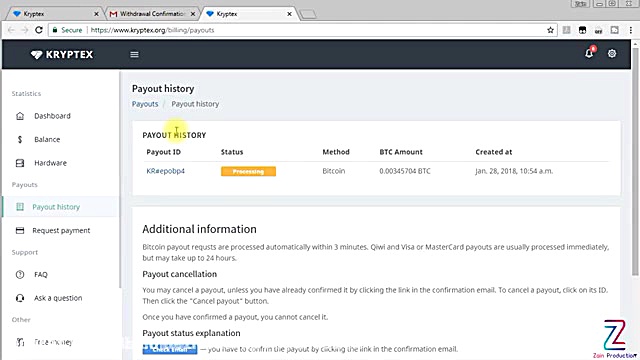Screen dimensions: 640x360
Task: Bookmark page with the star icon
Action: [550, 30]
